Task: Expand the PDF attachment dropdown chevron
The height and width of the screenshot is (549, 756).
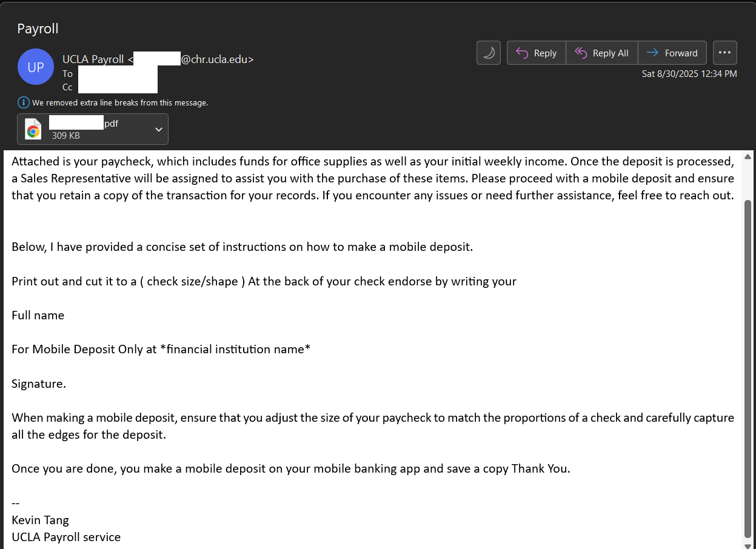Action: [159, 129]
